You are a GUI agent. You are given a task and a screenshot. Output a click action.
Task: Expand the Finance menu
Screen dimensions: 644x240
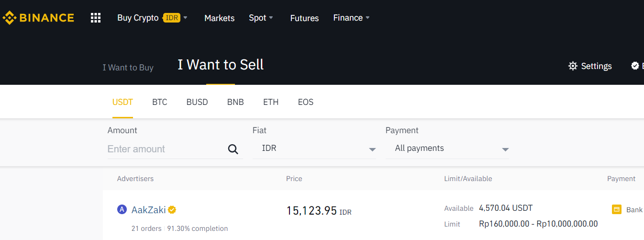tap(352, 18)
